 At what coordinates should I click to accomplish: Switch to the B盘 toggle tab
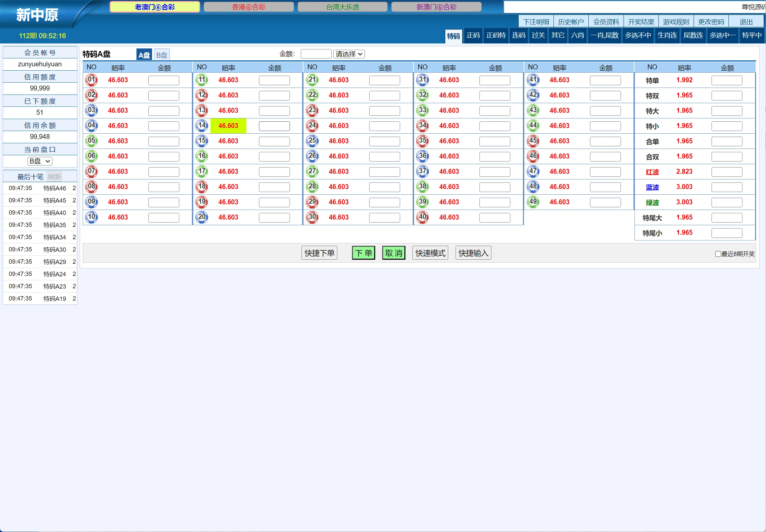coord(162,55)
